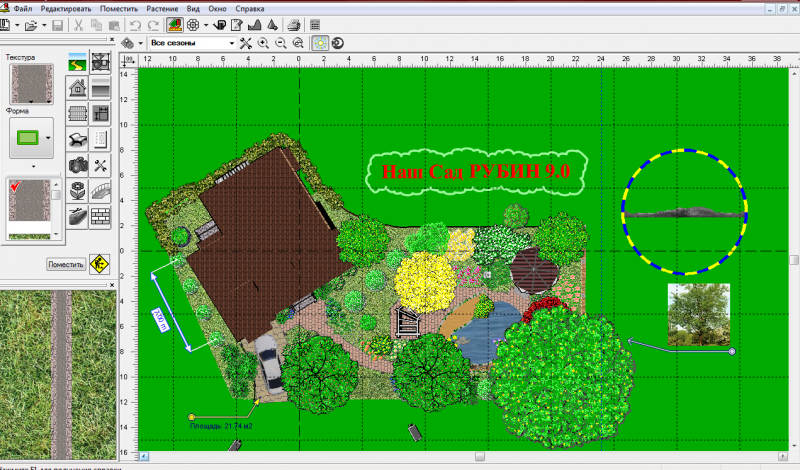This screenshot has height=470, width=800.
Task: Open the notes editor icon
Action: (x=237, y=24)
